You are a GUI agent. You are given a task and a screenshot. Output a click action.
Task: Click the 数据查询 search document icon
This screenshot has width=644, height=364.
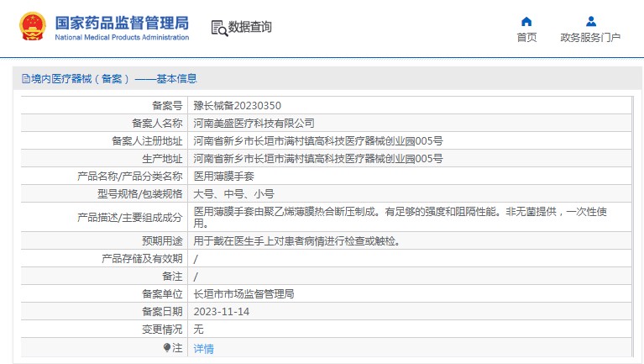(x=219, y=28)
